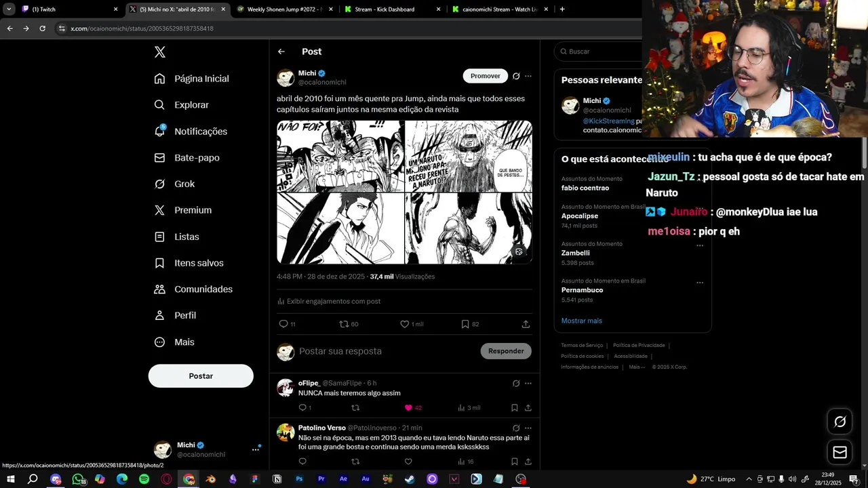
Task: Open more options on Patolino Verso reply
Action: click(528, 428)
